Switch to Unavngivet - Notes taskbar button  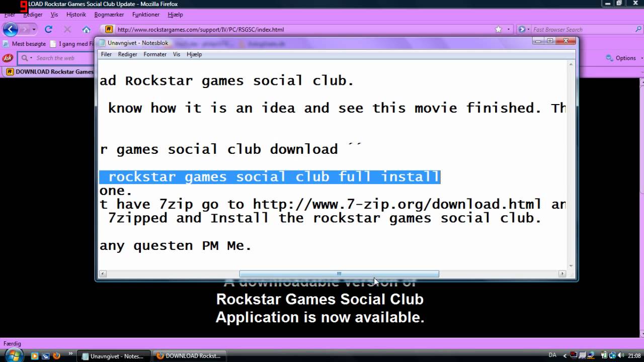pyautogui.click(x=113, y=356)
